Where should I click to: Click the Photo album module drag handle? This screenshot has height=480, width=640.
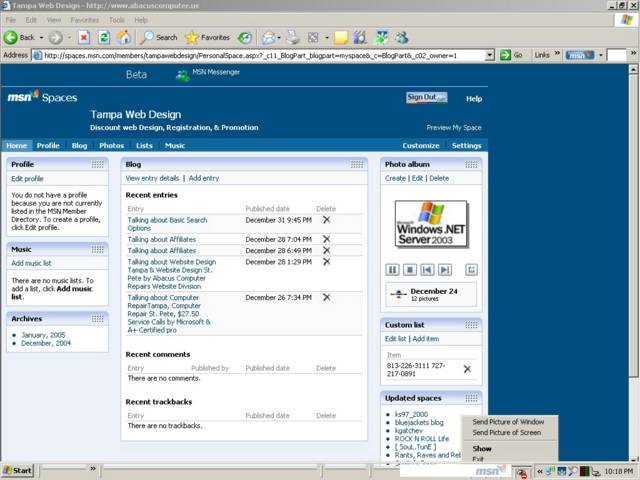pyautogui.click(x=471, y=164)
